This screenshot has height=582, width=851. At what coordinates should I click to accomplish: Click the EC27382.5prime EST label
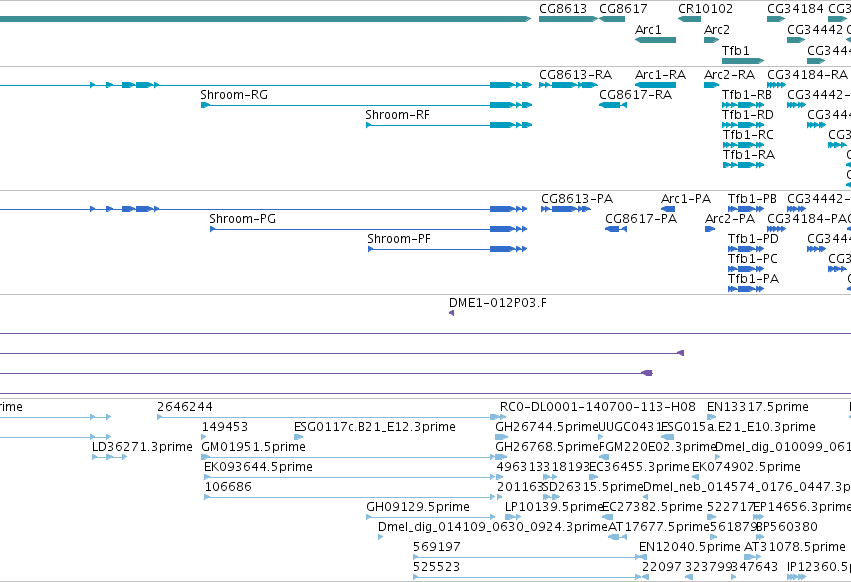652,507
